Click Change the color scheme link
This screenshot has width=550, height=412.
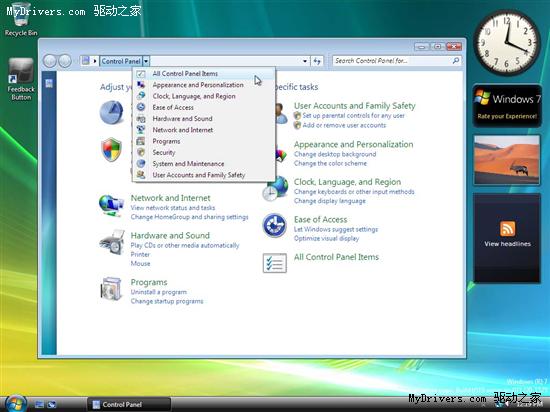tap(330, 163)
